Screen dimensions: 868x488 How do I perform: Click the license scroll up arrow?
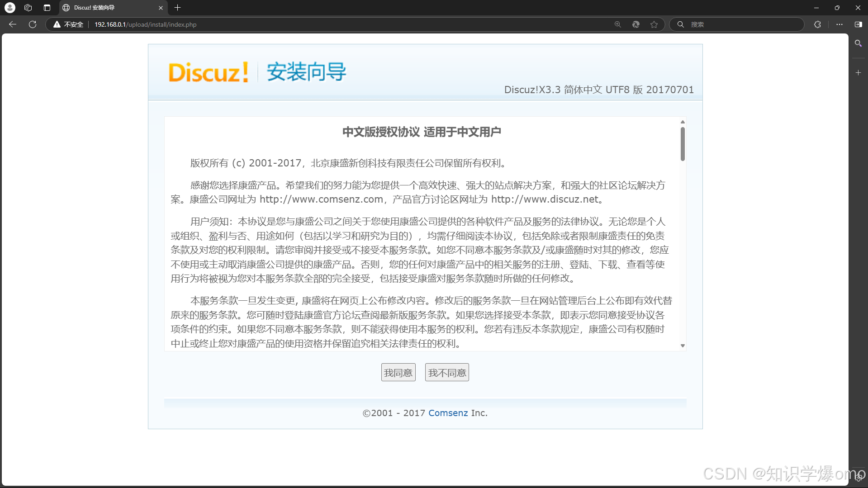(x=683, y=122)
